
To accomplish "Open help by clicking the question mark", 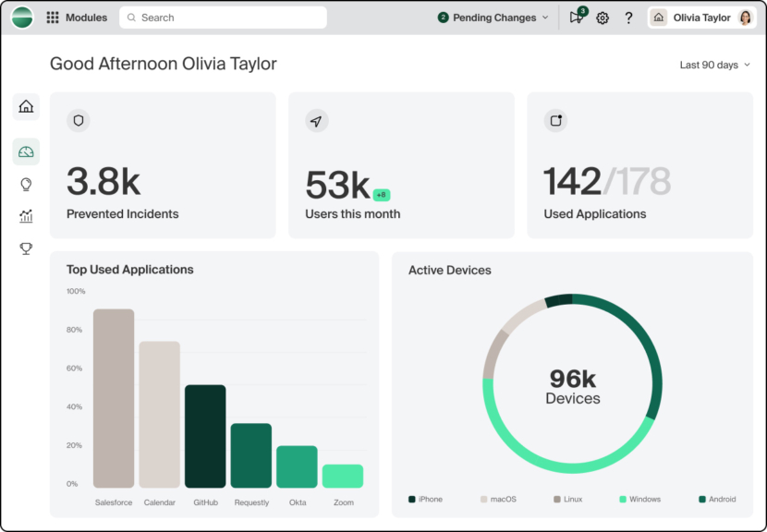I will point(628,18).
